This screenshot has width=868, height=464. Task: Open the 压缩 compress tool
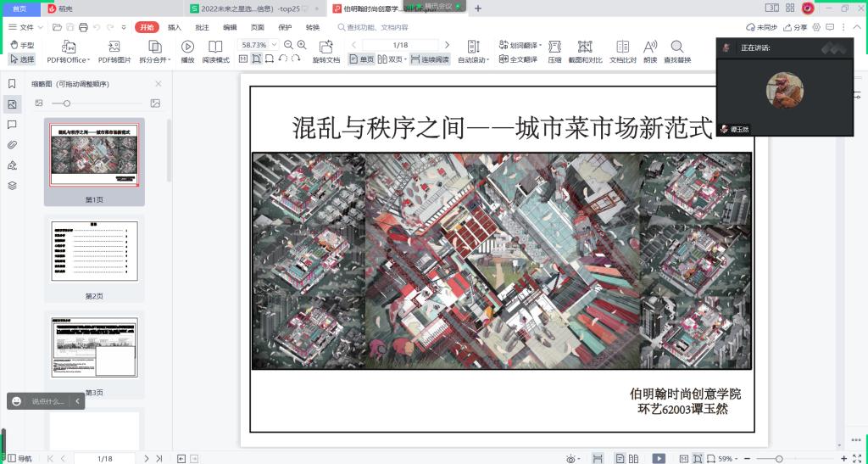[x=554, y=47]
